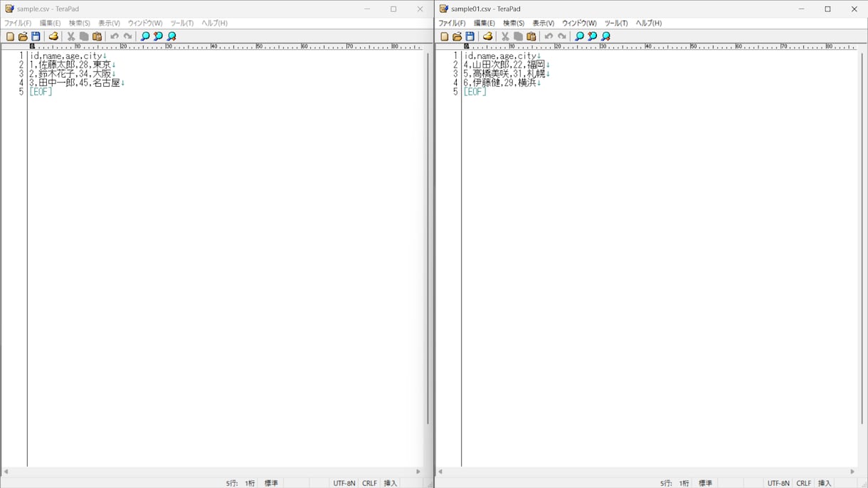Click the Paste icon in sample01.csv window

531,36
